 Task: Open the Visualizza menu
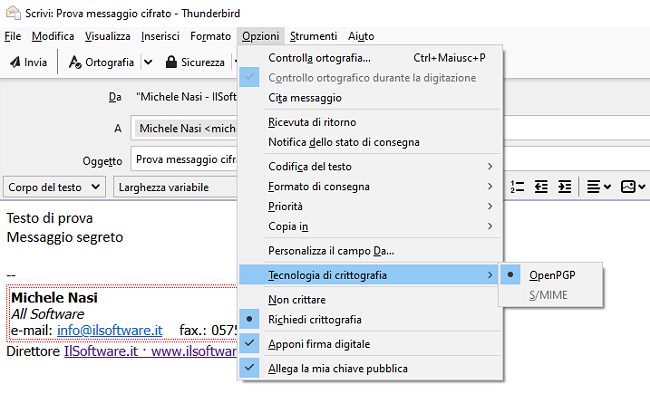[x=108, y=36]
